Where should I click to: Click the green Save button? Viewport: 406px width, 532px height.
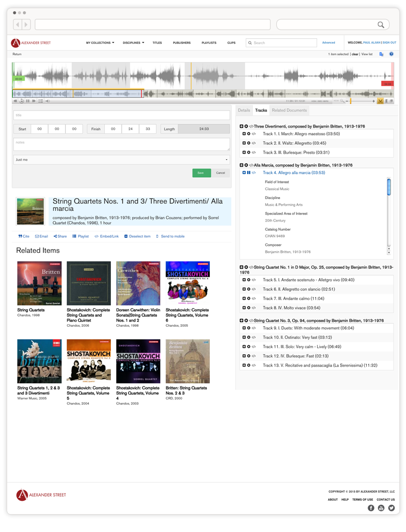pyautogui.click(x=201, y=173)
